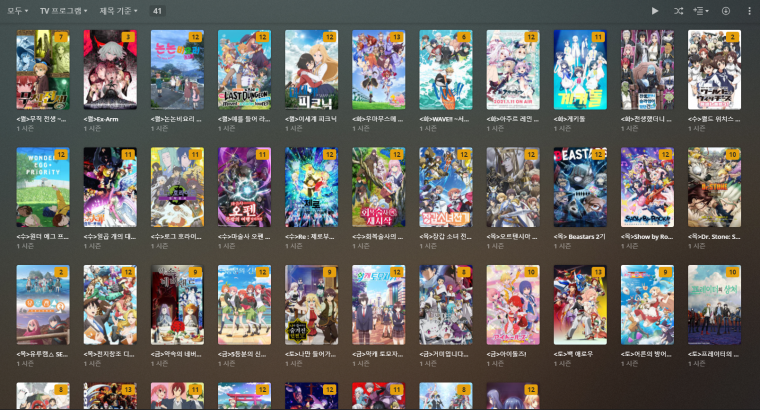Viewport: 760px width, 410px height.
Task: Click the <화>전생했더니 title link
Action: click(x=646, y=119)
